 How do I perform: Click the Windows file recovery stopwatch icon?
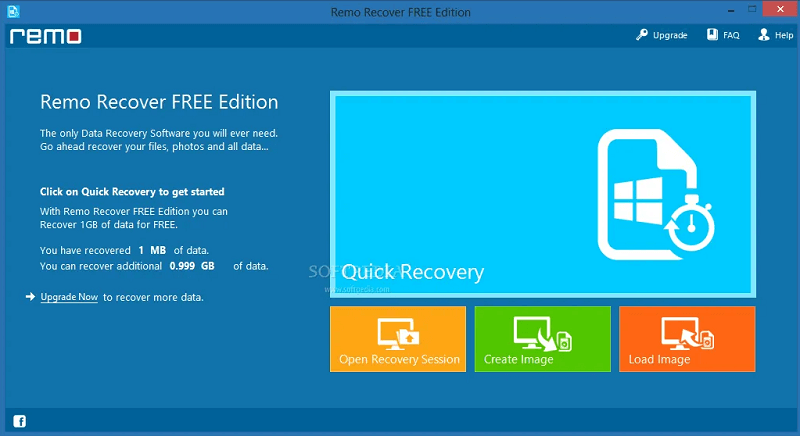pyautogui.click(x=656, y=195)
